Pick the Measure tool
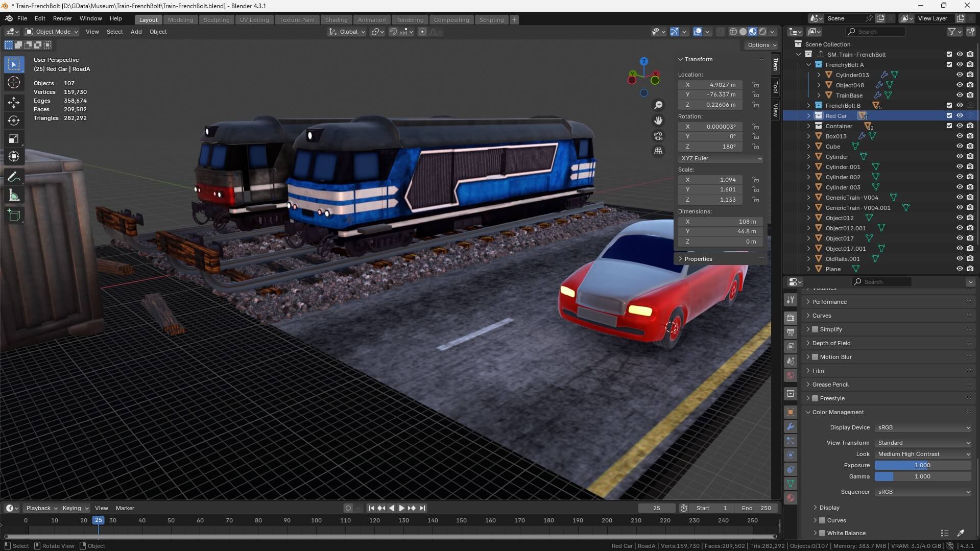The image size is (980, 551). [14, 195]
